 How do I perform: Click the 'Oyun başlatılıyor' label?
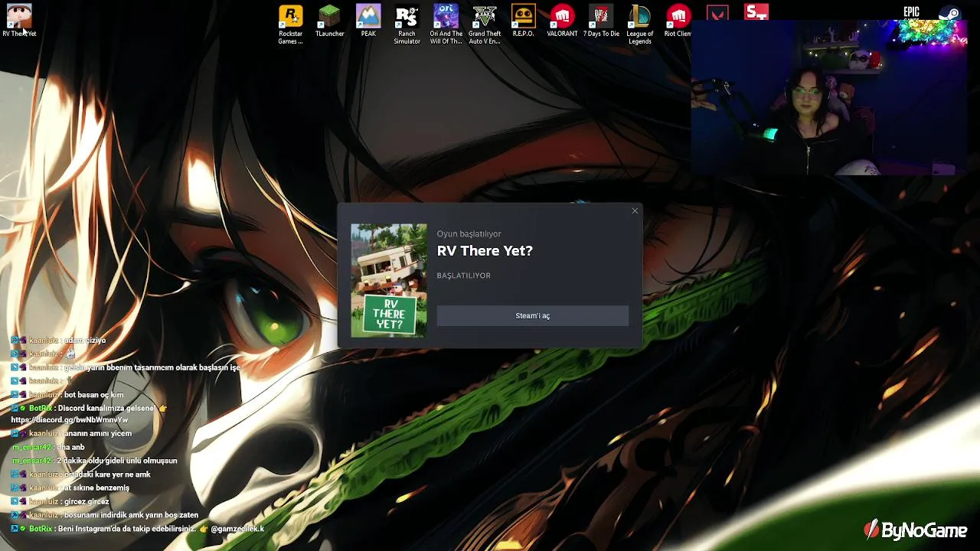click(469, 234)
